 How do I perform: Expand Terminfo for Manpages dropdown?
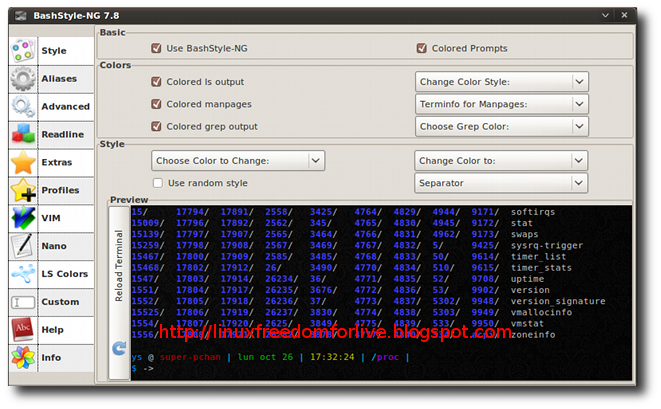pos(502,104)
